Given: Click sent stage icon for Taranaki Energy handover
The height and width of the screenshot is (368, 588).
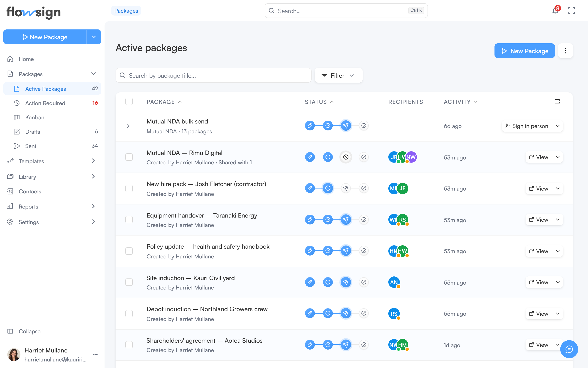Looking at the screenshot, I should 346,220.
